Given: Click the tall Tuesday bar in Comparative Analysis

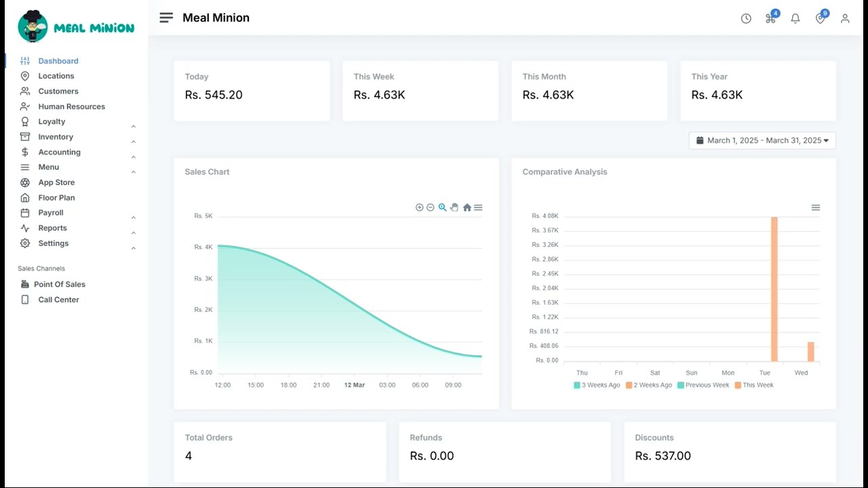Looking at the screenshot, I should (774, 289).
